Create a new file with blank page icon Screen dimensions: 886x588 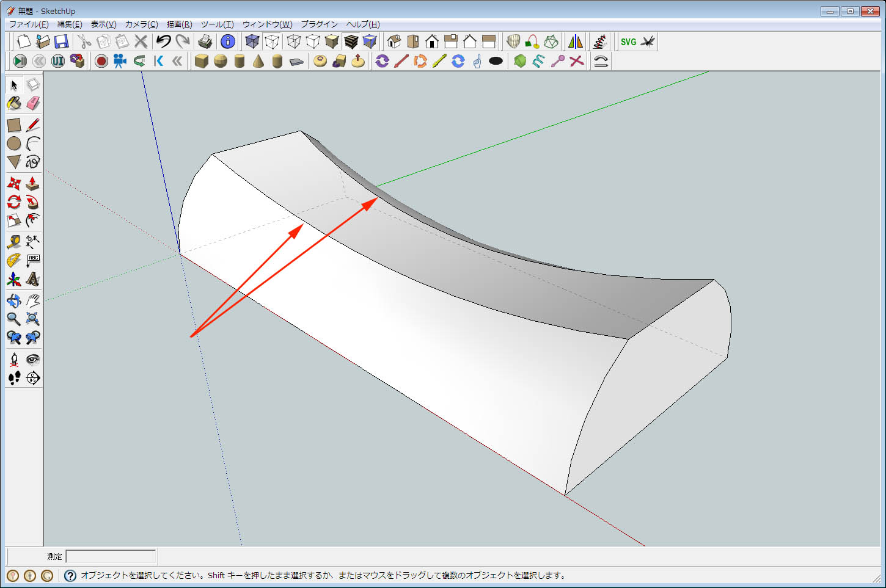tap(24, 42)
